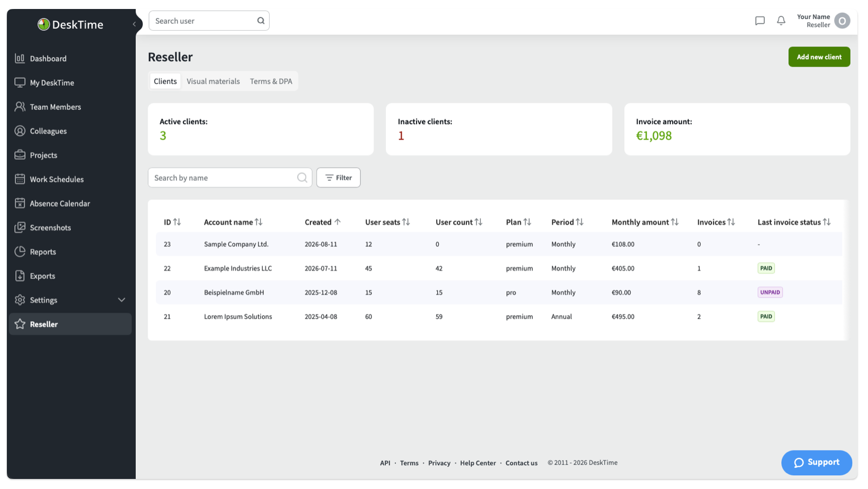
Task: Click the Add new client button
Action: click(819, 57)
